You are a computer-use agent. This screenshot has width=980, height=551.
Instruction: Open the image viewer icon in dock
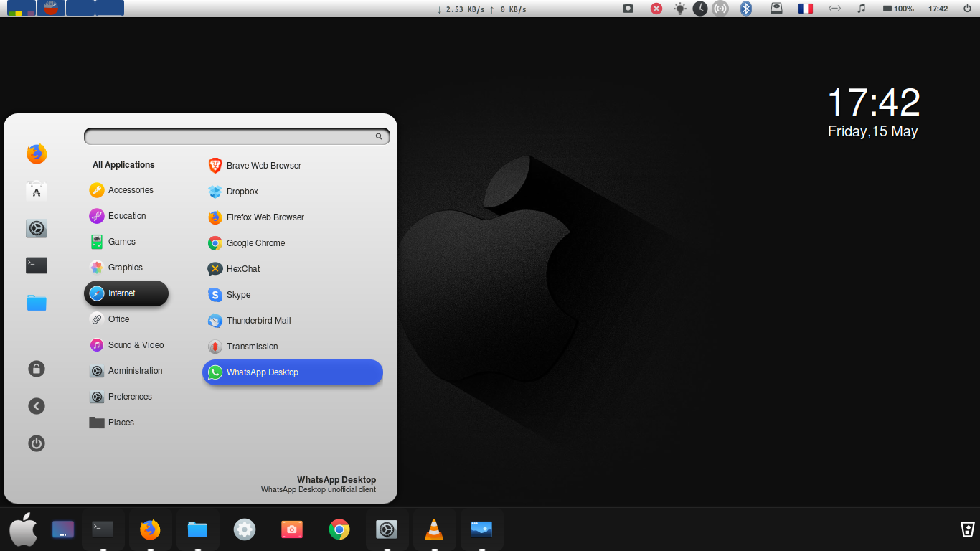[x=481, y=529]
